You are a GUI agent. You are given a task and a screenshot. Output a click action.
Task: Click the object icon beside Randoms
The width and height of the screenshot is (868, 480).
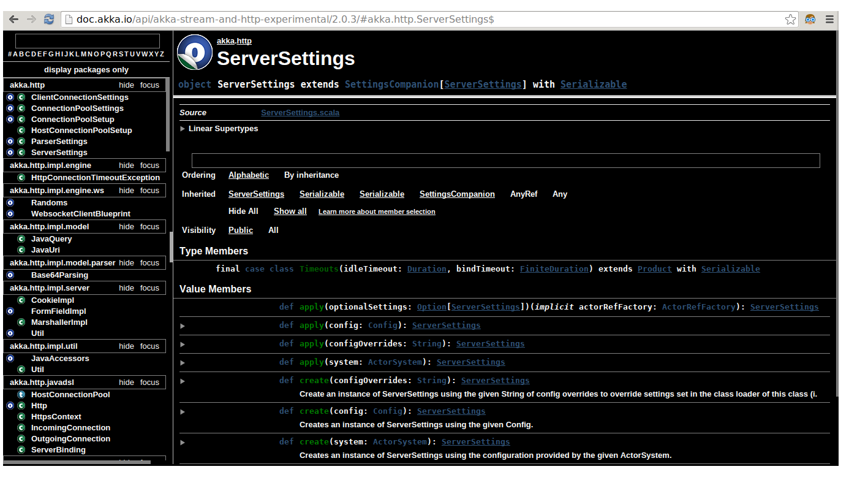tap(10, 203)
